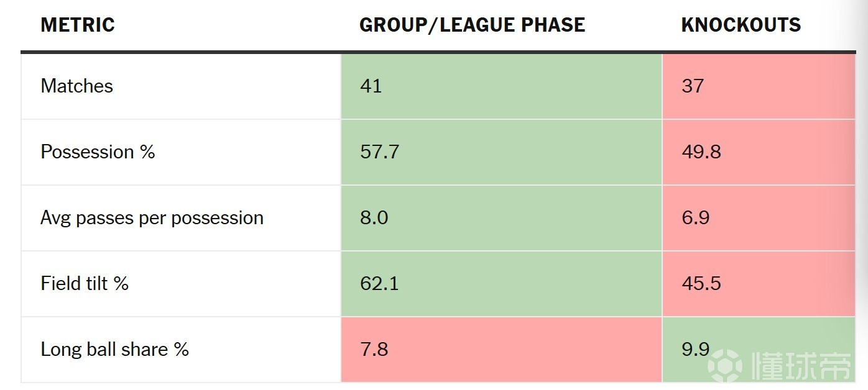The height and width of the screenshot is (390, 868).
Task: Click the group phase passes value 8.0
Action: (x=374, y=218)
